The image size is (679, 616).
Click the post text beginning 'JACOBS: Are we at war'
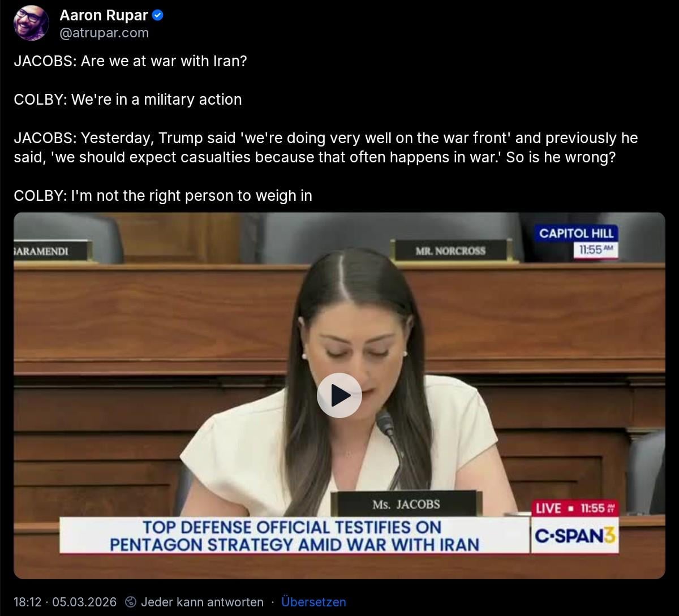click(131, 61)
